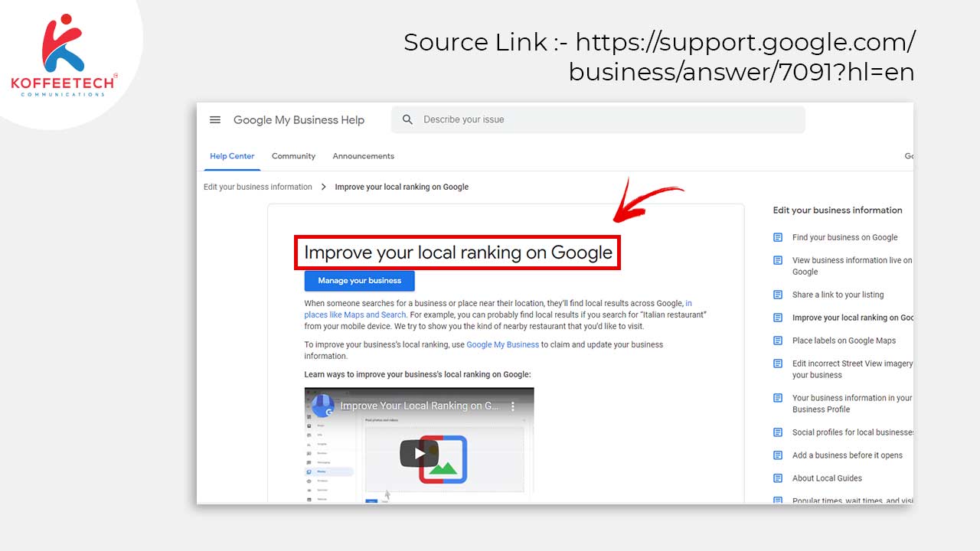Select Improve your local ranking sidebar item

pos(853,318)
